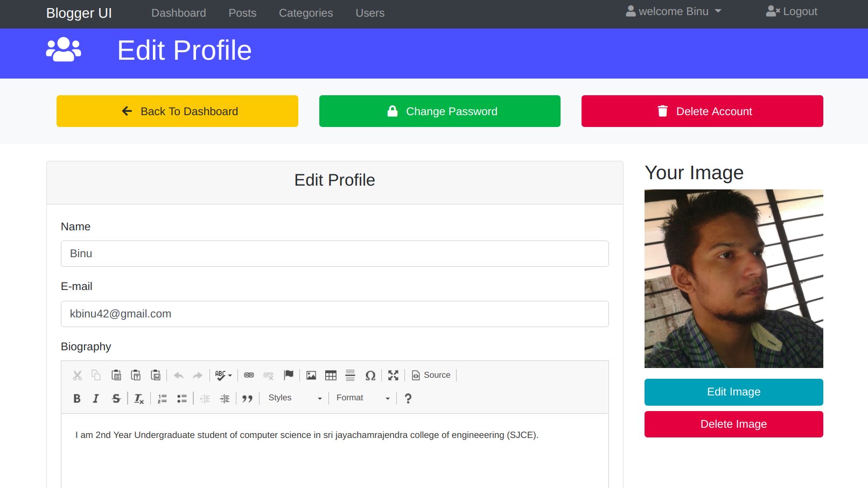Viewport: 868px width, 488px height.
Task: Go to Posts in the navbar
Action: [x=242, y=13]
